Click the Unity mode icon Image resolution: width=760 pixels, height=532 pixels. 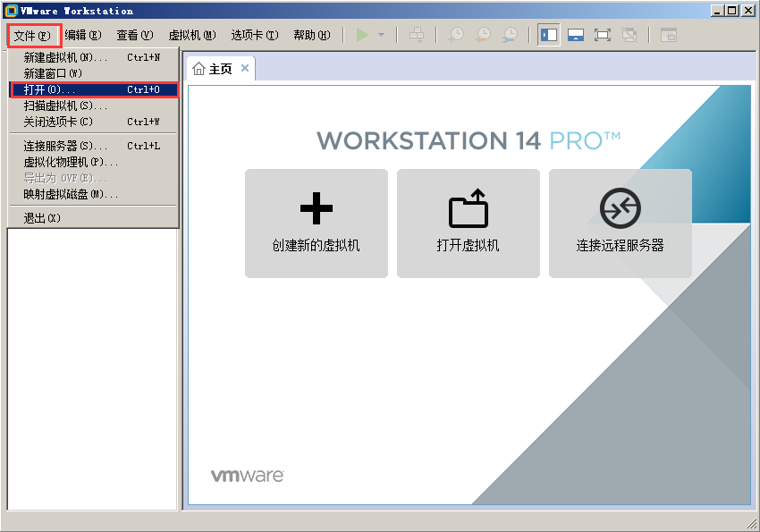click(629, 35)
